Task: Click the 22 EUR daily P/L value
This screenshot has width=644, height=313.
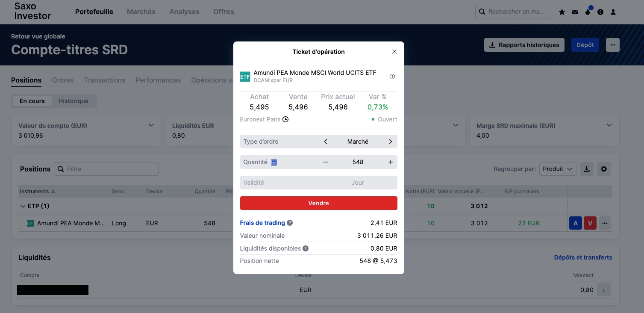Action: 529,223
